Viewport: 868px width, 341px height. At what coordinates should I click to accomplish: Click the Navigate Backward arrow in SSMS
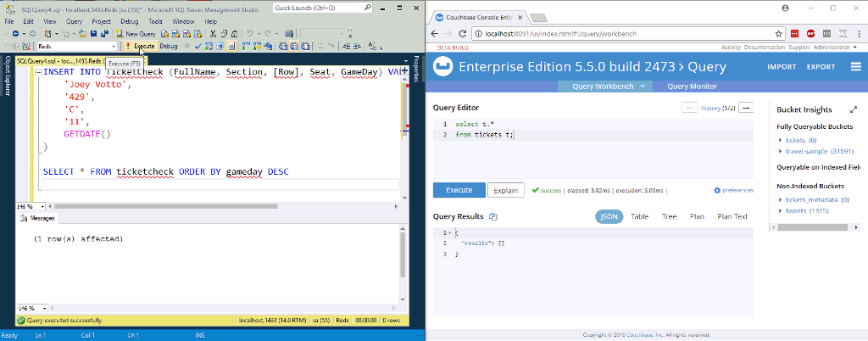[15, 34]
